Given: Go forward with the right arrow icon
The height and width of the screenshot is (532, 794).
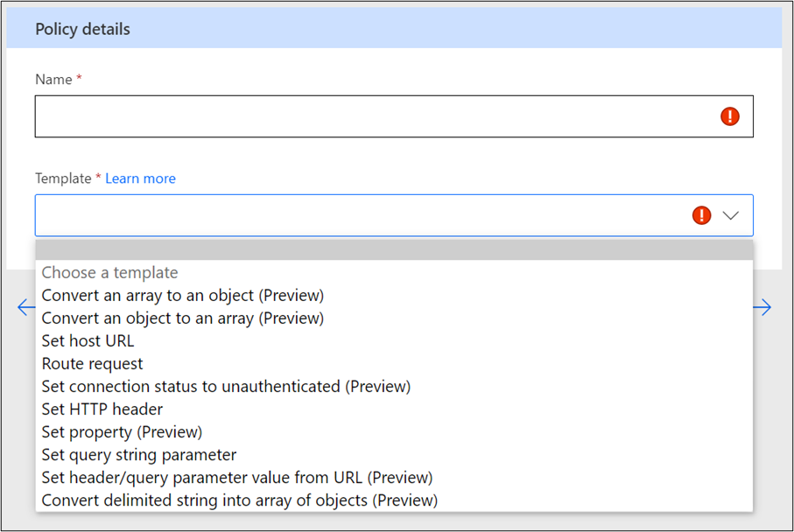Looking at the screenshot, I should point(762,307).
